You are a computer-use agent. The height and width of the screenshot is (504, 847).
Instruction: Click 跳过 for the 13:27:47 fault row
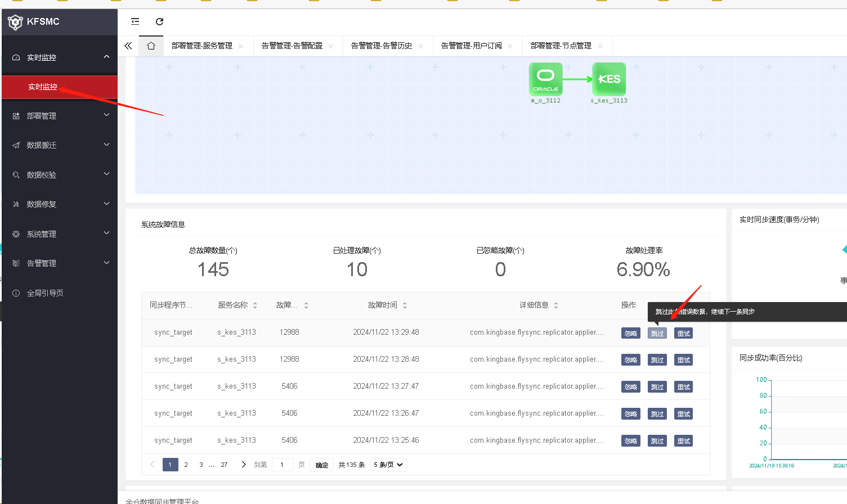click(657, 387)
